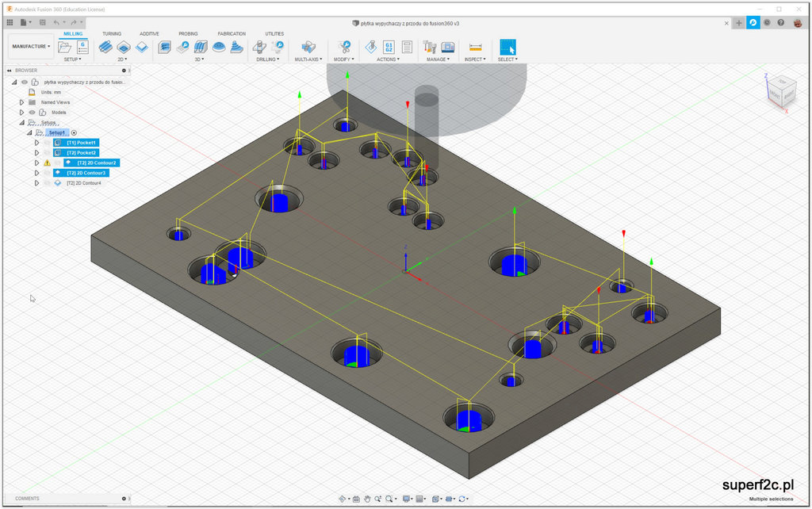
Task: Toggle root component eye icon in browser
Action: [25, 82]
